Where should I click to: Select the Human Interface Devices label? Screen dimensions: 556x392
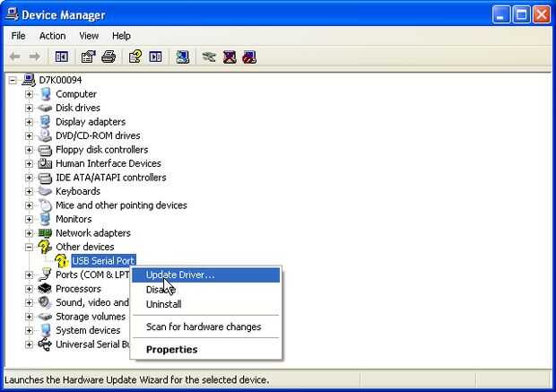coord(109,163)
